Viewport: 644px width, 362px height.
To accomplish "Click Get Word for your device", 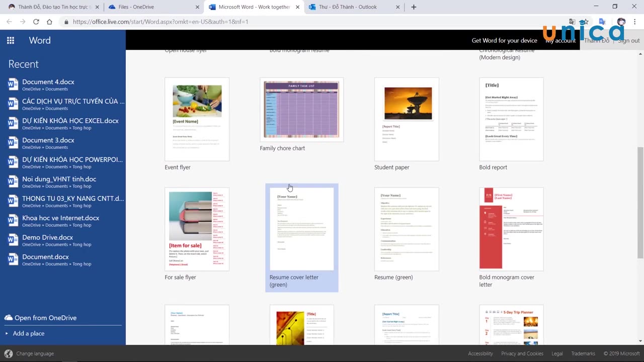I will coord(504,41).
